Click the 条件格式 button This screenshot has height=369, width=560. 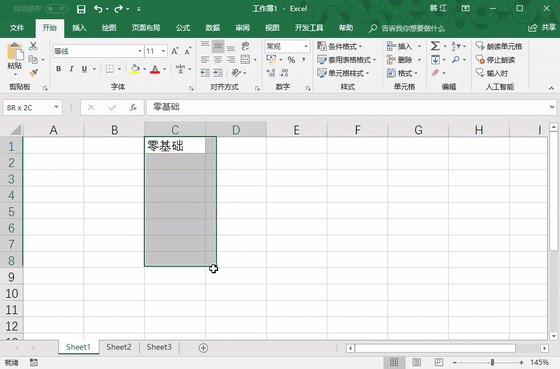pyautogui.click(x=340, y=46)
